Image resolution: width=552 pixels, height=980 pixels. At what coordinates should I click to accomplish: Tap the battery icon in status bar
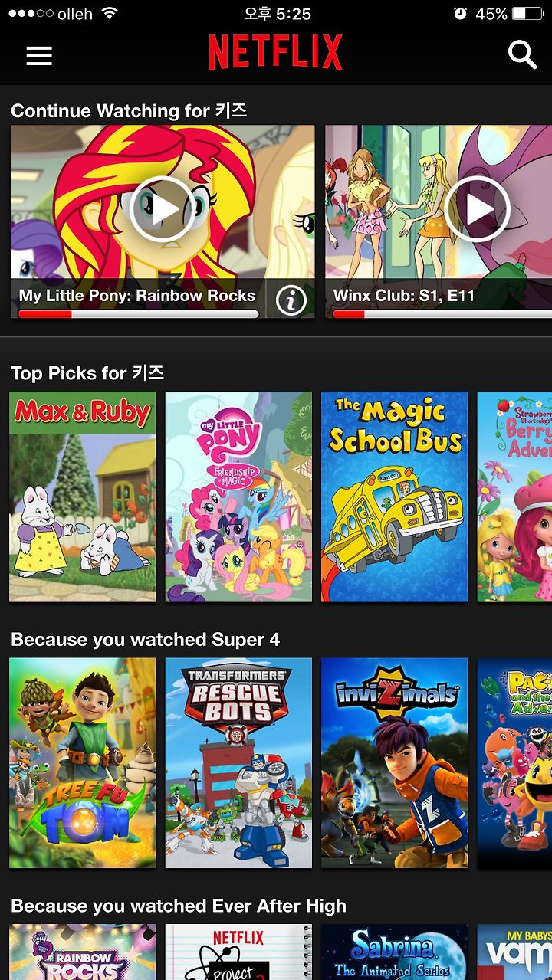click(528, 14)
